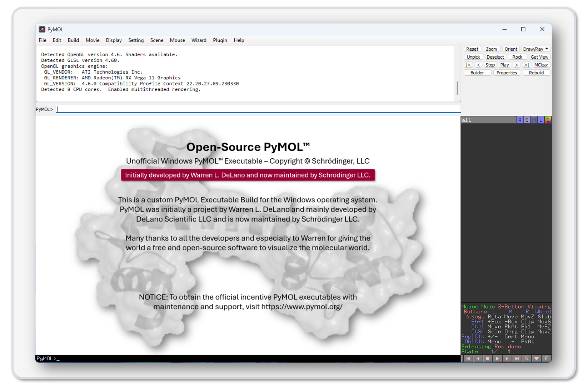Maximize the PyMOL window

(523, 29)
